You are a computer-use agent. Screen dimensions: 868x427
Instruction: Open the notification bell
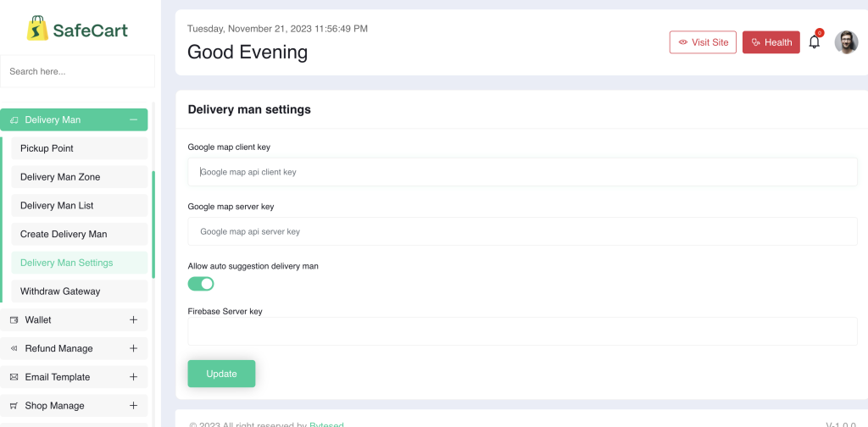coord(814,42)
